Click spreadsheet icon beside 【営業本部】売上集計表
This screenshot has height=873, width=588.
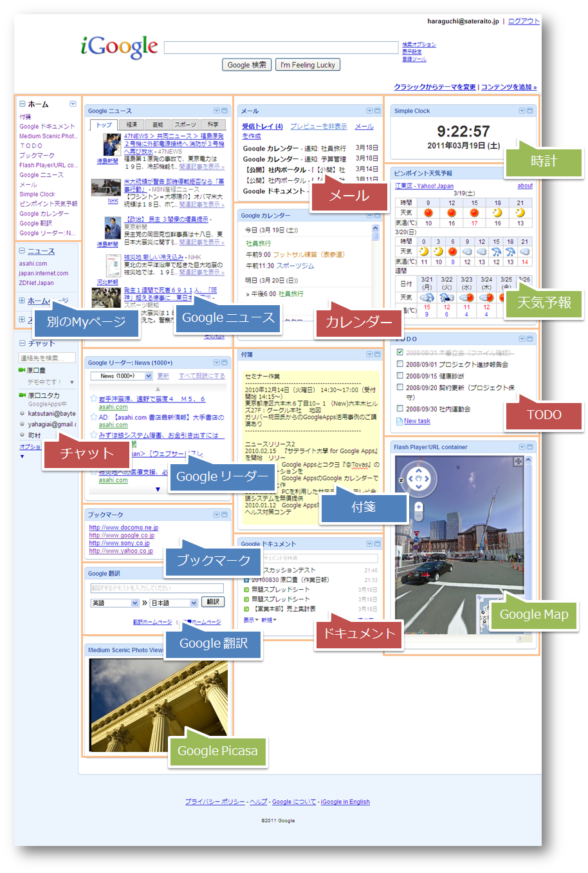(246, 608)
